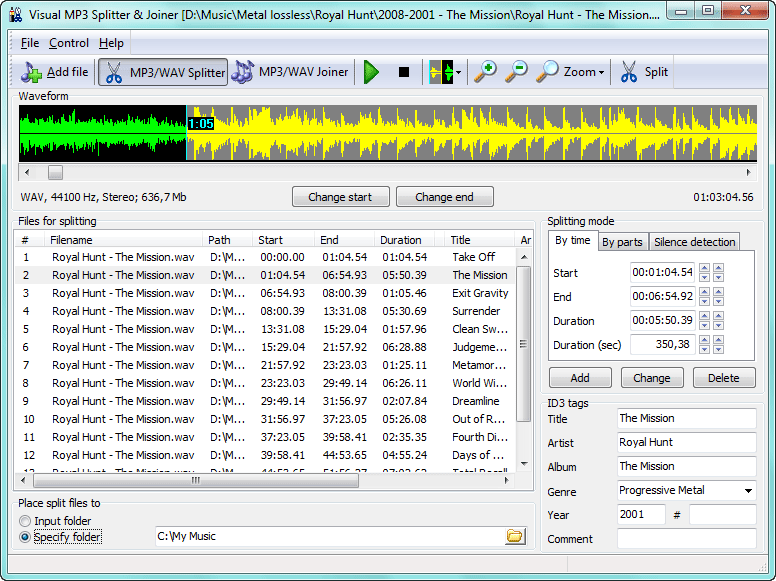The width and height of the screenshot is (776, 581).
Task: Click the Year field 2001
Action: click(x=641, y=514)
